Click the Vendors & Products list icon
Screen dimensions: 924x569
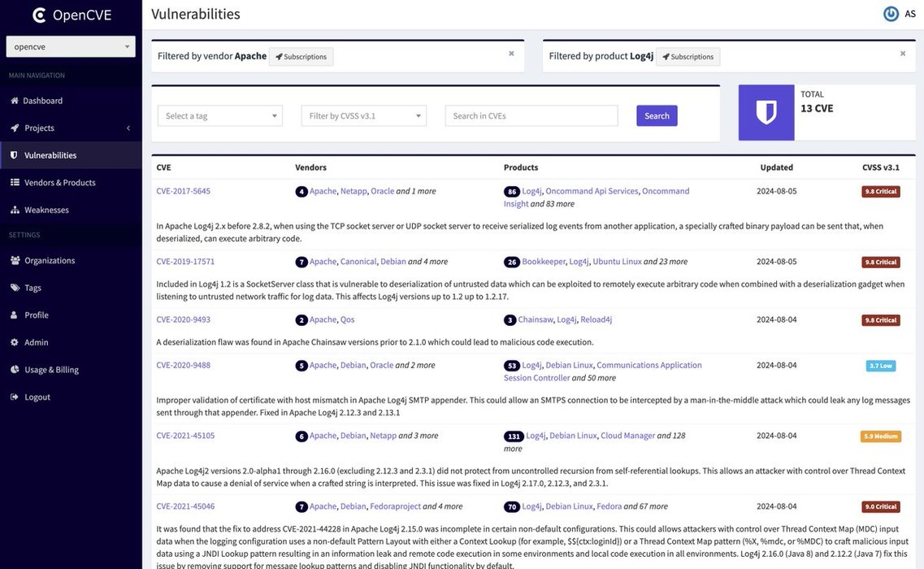15,182
